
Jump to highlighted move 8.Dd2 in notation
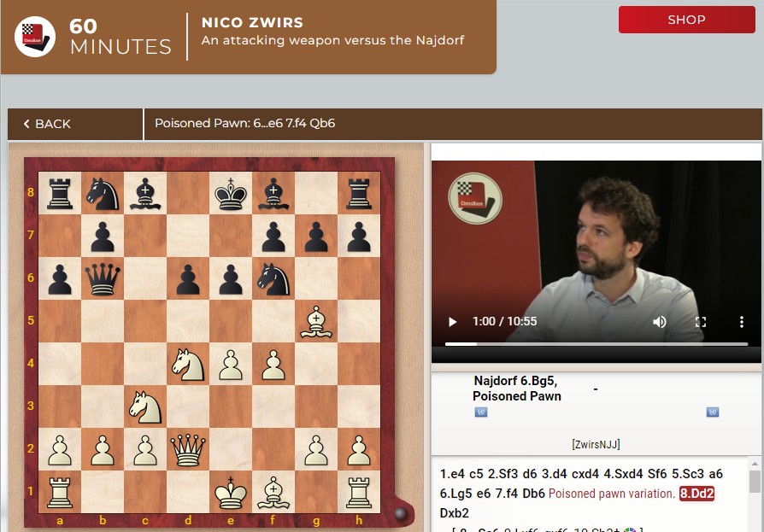coord(696,494)
